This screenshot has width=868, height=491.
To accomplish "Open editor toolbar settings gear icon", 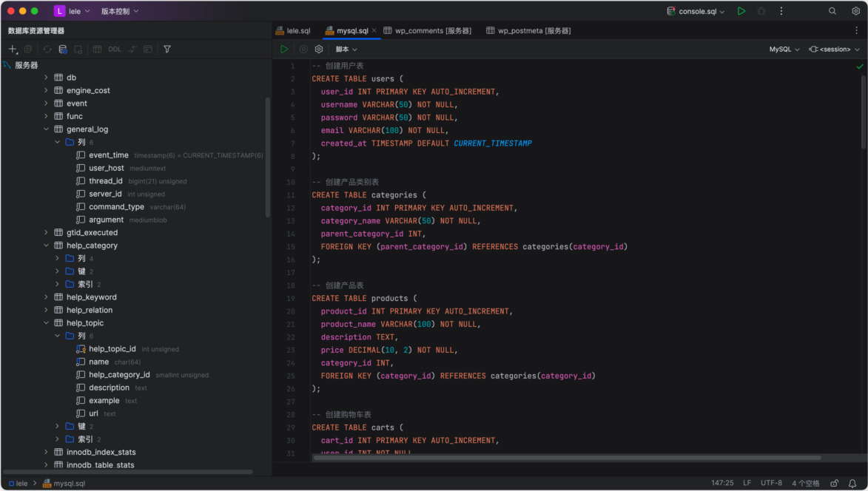I will click(319, 50).
